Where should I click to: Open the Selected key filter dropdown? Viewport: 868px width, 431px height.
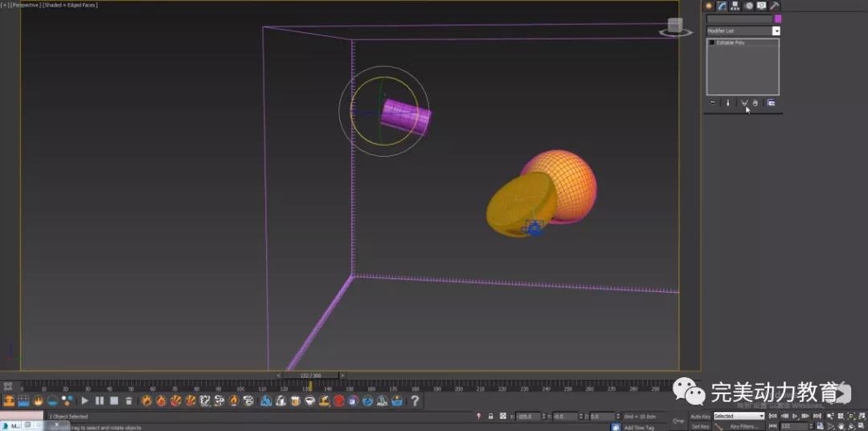click(x=739, y=417)
